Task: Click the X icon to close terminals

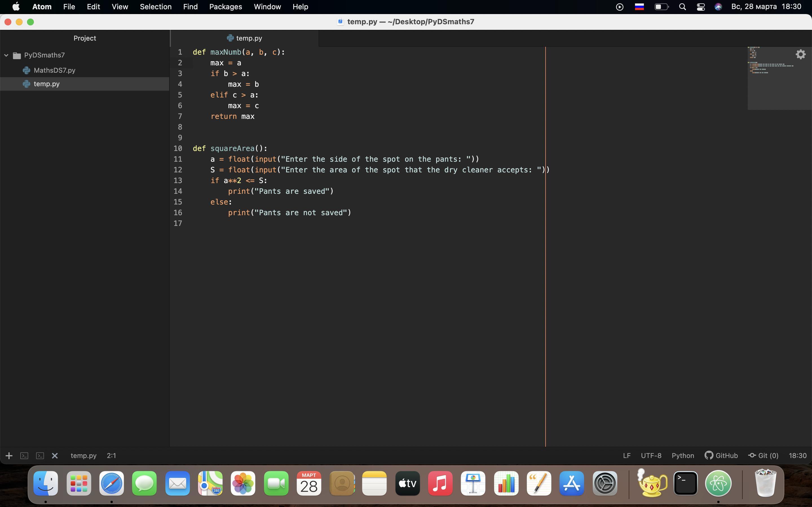Action: click(55, 456)
